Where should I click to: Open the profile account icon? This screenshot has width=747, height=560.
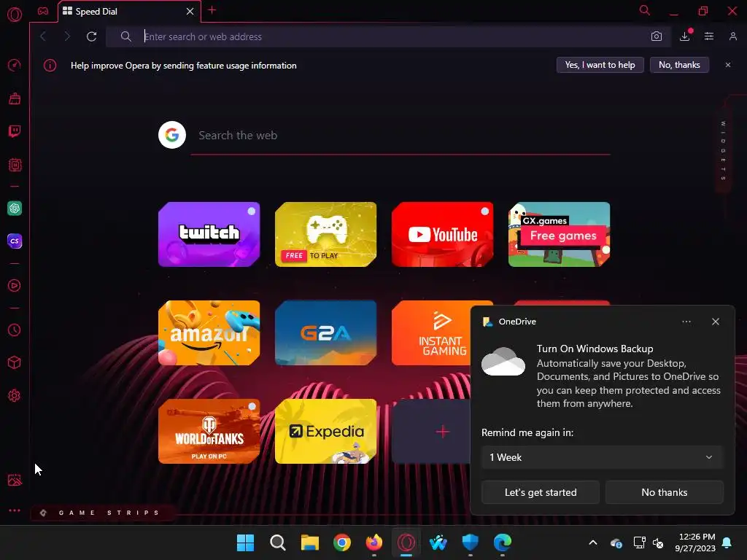point(733,36)
